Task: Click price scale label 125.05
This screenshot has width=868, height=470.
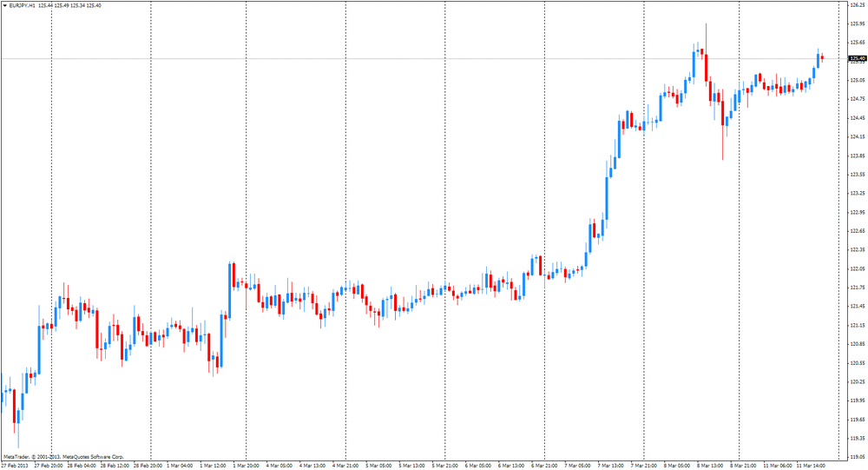Action: coord(858,80)
